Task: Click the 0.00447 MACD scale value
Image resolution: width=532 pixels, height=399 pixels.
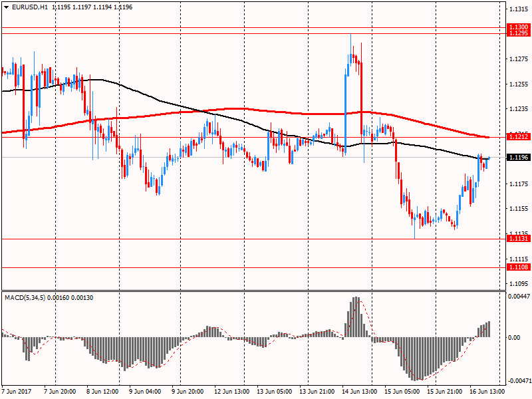Action: (x=519, y=297)
